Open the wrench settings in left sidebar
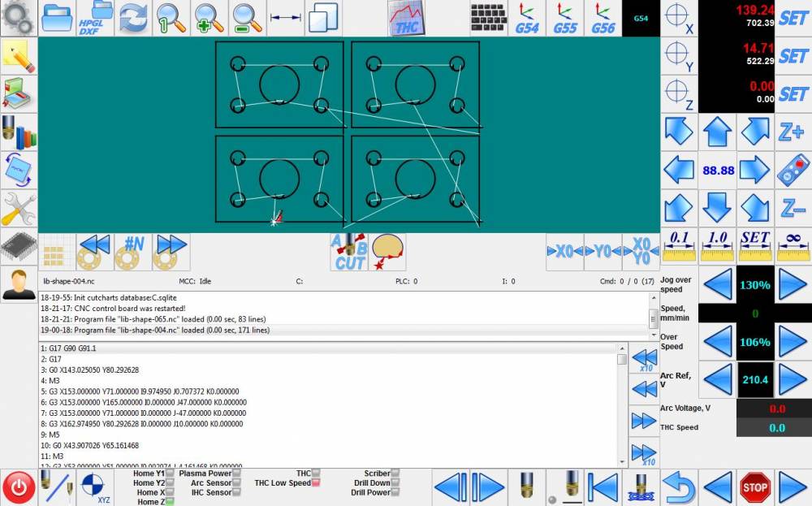The height and width of the screenshot is (506, 812). (x=18, y=209)
